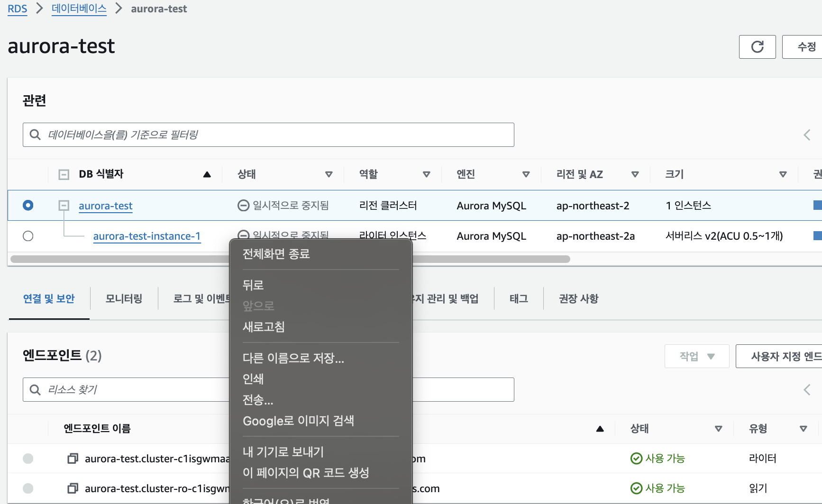The image size is (822, 504).
Task: Click the previous page chevron in 관련
Action: 807,135
